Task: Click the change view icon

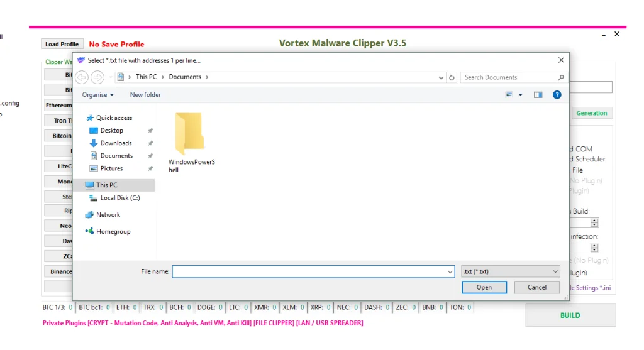Action: [x=509, y=95]
